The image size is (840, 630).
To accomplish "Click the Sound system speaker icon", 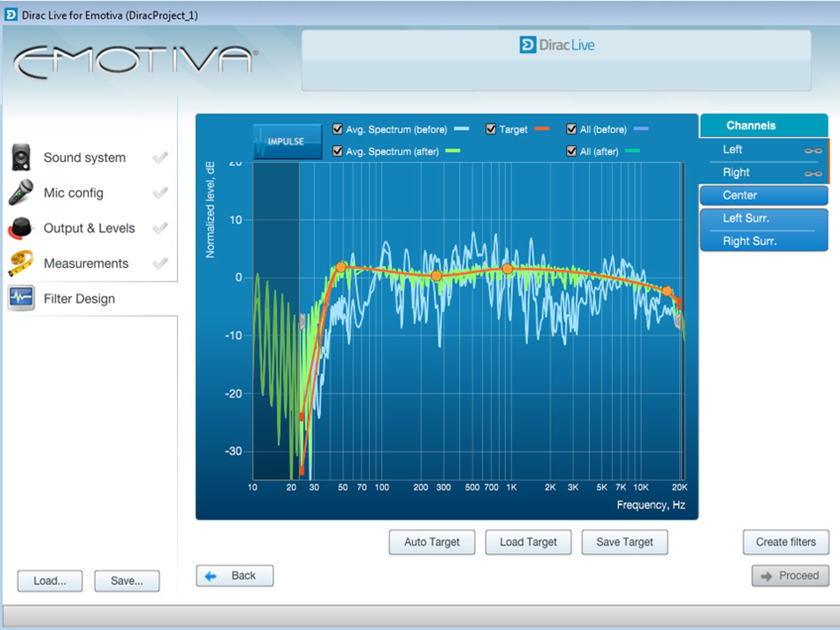I will [21, 157].
